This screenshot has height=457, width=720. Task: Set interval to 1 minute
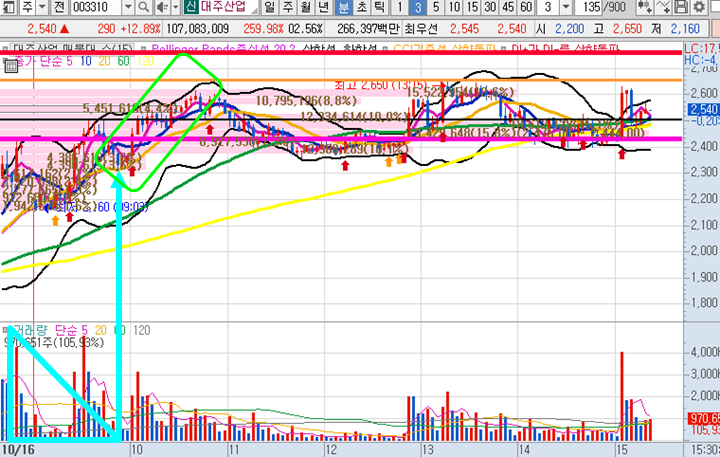click(x=399, y=7)
